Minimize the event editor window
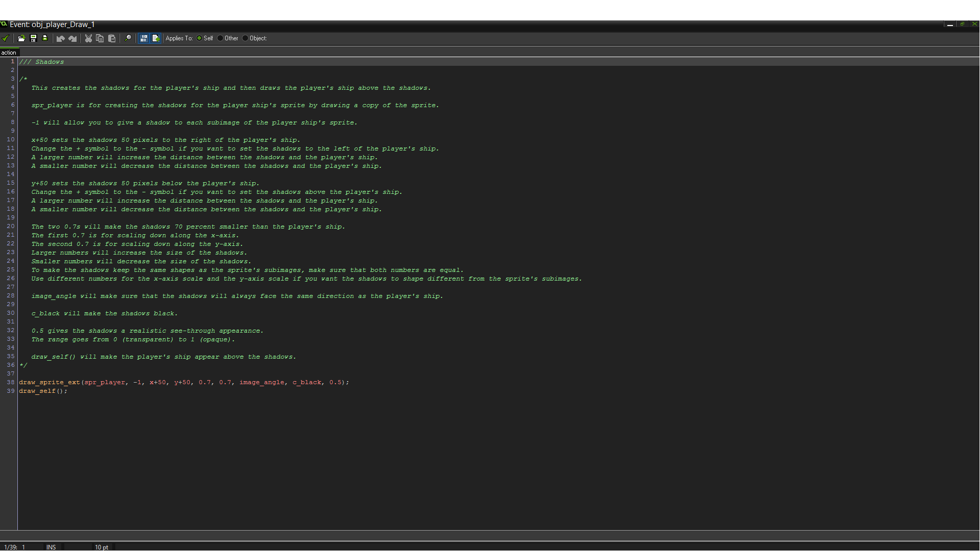 (950, 24)
